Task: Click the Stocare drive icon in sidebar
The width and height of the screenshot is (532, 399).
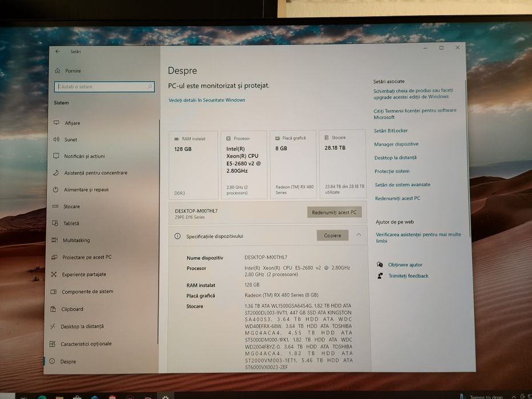Action: coord(55,206)
